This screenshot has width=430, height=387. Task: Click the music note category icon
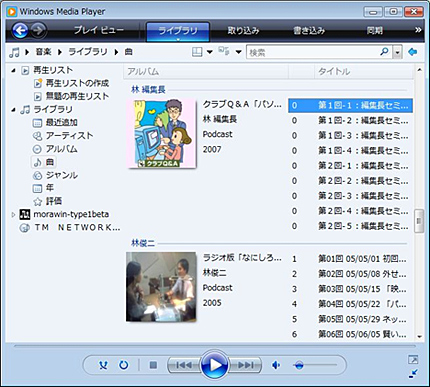point(14,52)
